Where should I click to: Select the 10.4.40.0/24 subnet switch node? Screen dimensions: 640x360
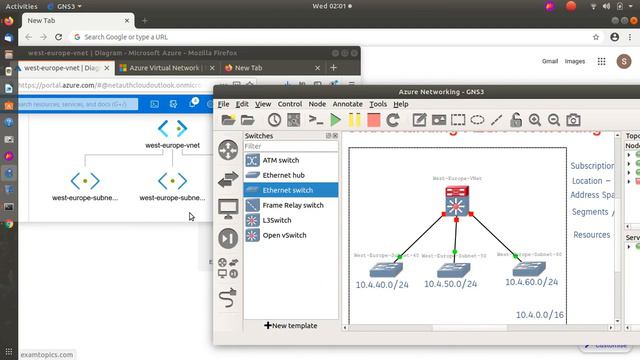click(x=386, y=269)
